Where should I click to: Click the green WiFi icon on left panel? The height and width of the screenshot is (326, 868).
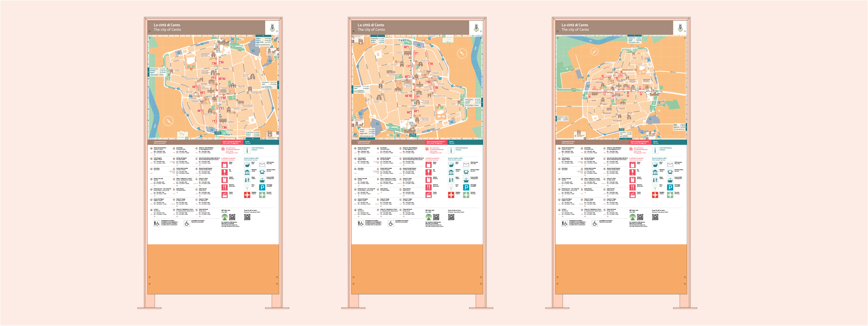(x=224, y=217)
